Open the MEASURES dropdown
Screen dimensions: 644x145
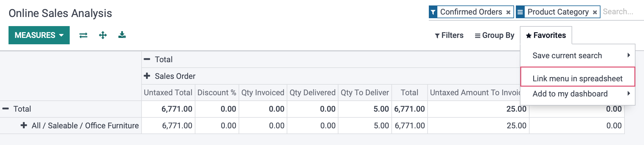coord(39,35)
